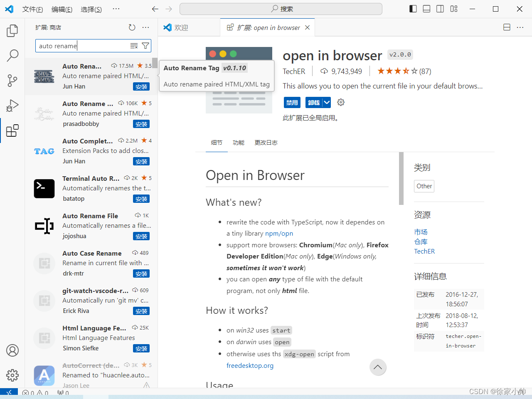The image size is (532, 399).
Task: Open the freedesktop.org link
Action: [x=250, y=366]
